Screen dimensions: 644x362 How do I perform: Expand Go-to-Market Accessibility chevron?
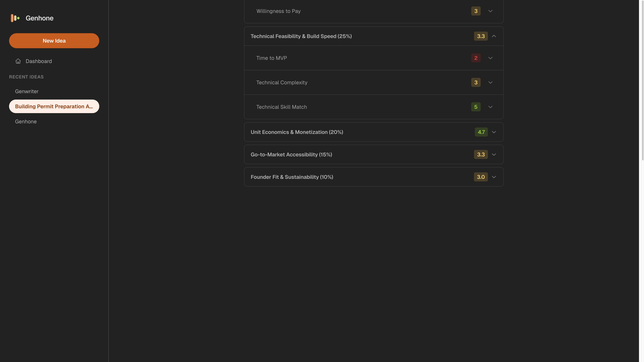point(494,155)
